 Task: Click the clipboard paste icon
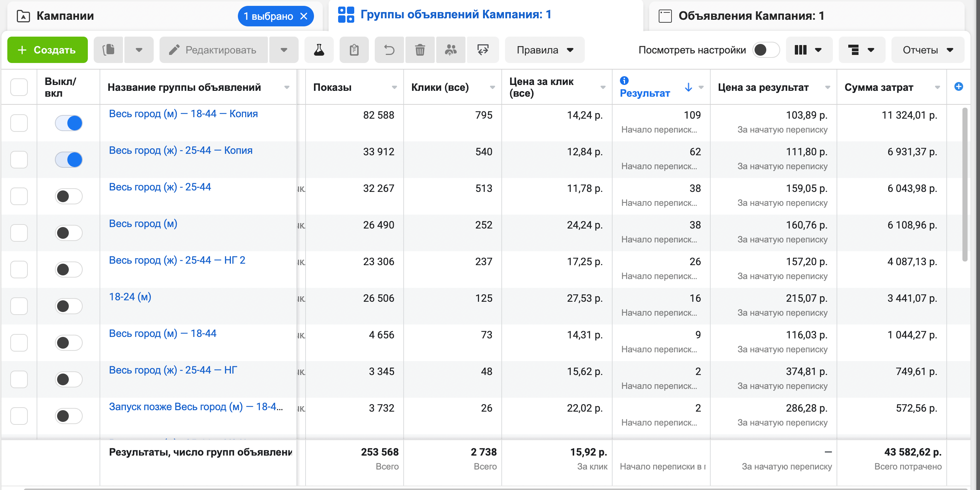click(x=354, y=50)
